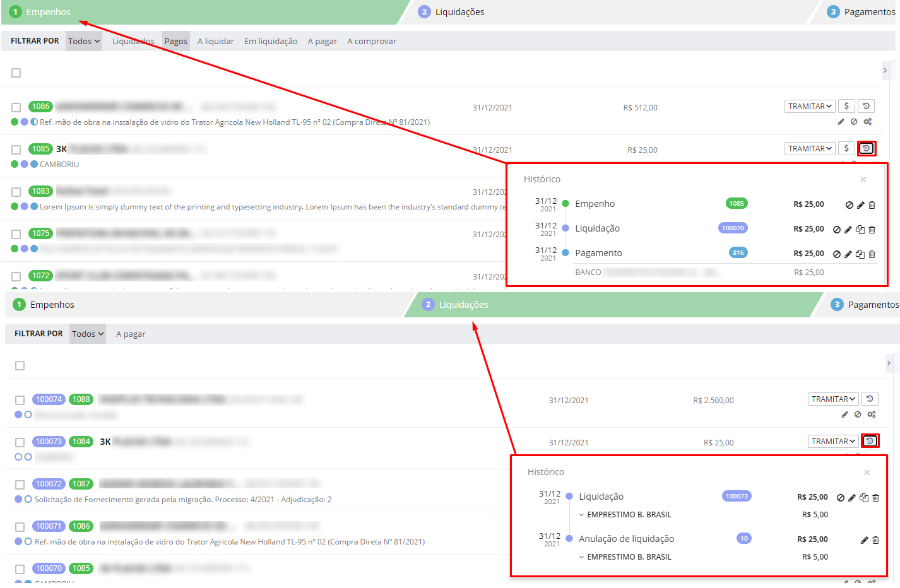Image resolution: width=900 pixels, height=588 pixels.
Task: Filter empenhos by Pagos
Action: point(175,41)
